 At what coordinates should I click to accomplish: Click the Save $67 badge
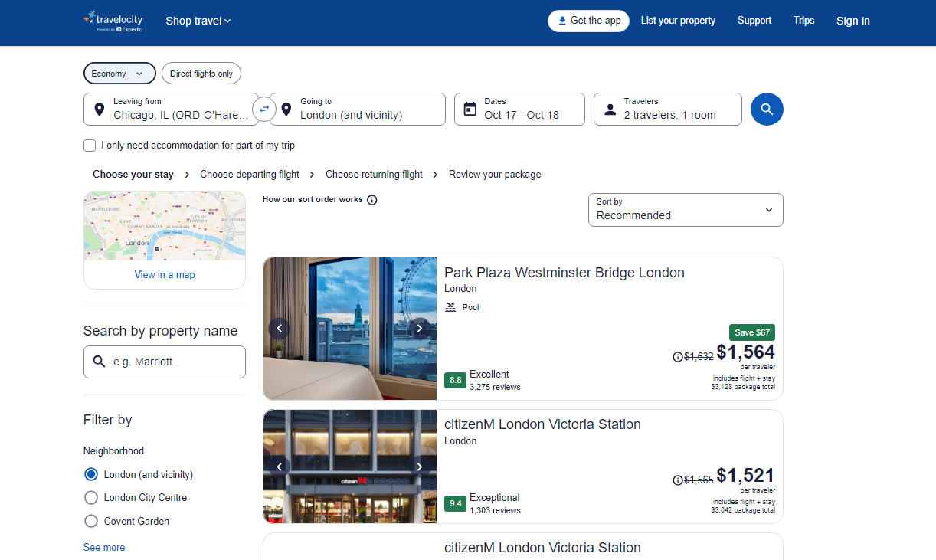(x=752, y=332)
